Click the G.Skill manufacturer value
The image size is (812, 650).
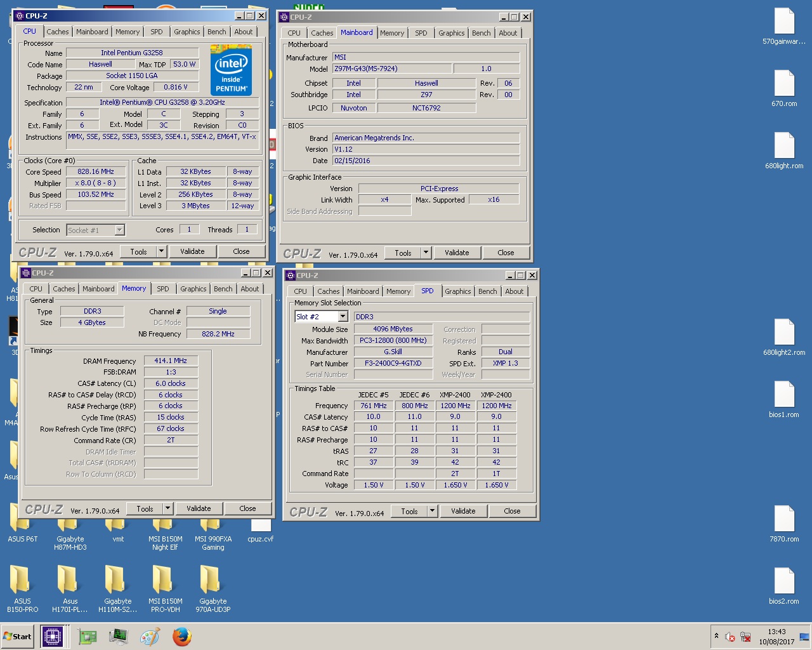point(393,352)
